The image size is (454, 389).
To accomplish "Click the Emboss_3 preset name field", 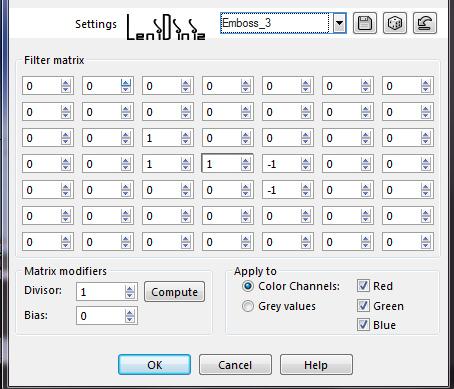I will tap(275, 23).
